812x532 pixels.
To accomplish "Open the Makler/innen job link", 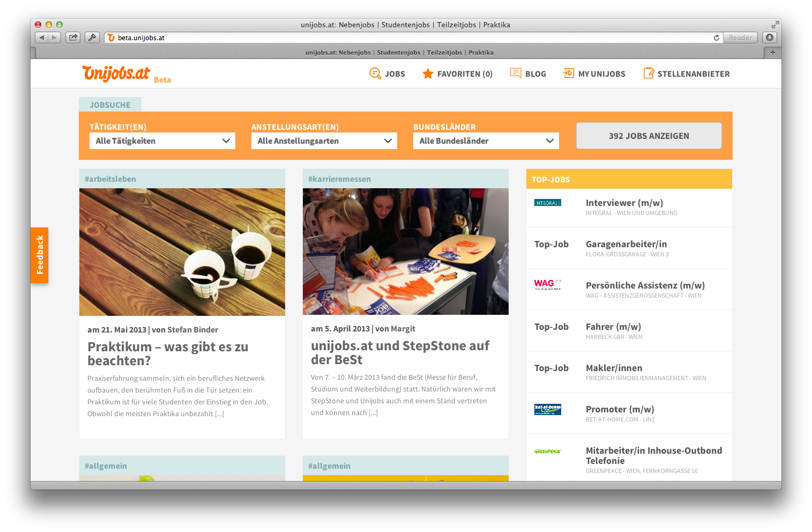I will click(614, 368).
